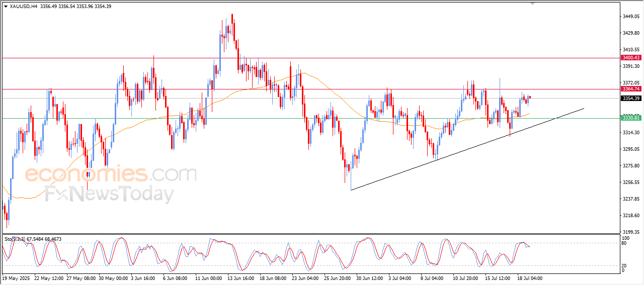Click the 19 May 2025 date label
The height and width of the screenshot is (285, 644).
coord(17,278)
